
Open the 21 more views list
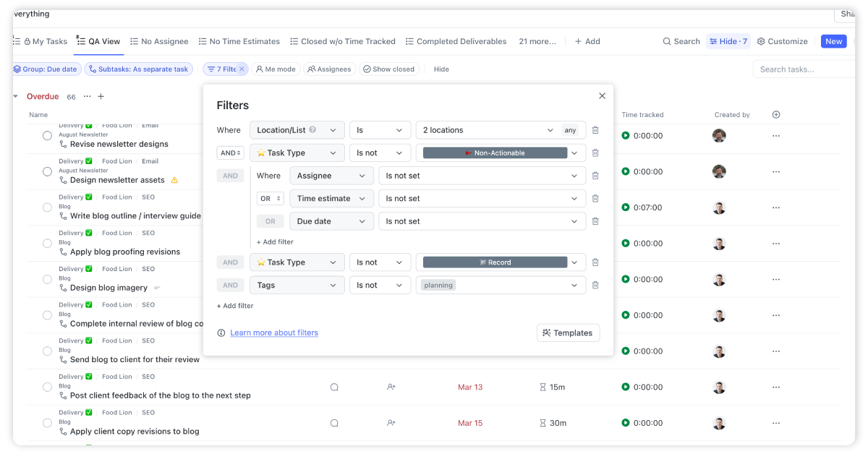point(537,41)
